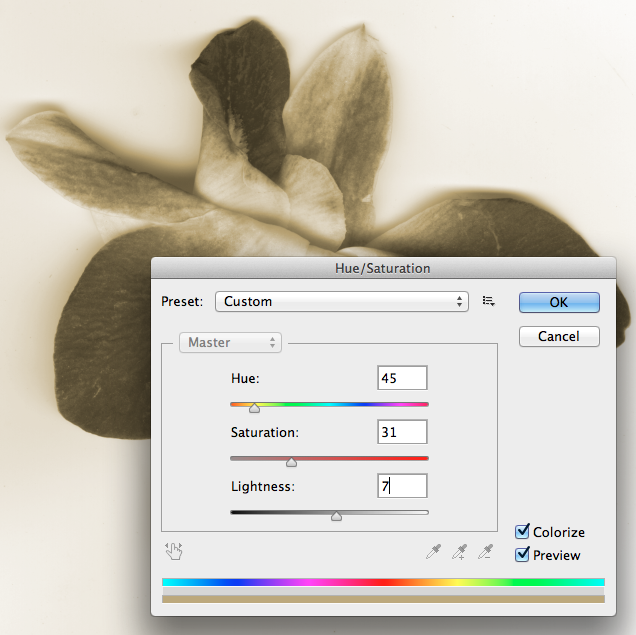
Task: Choose the Subtract from Sample eyedropper
Action: [x=485, y=551]
